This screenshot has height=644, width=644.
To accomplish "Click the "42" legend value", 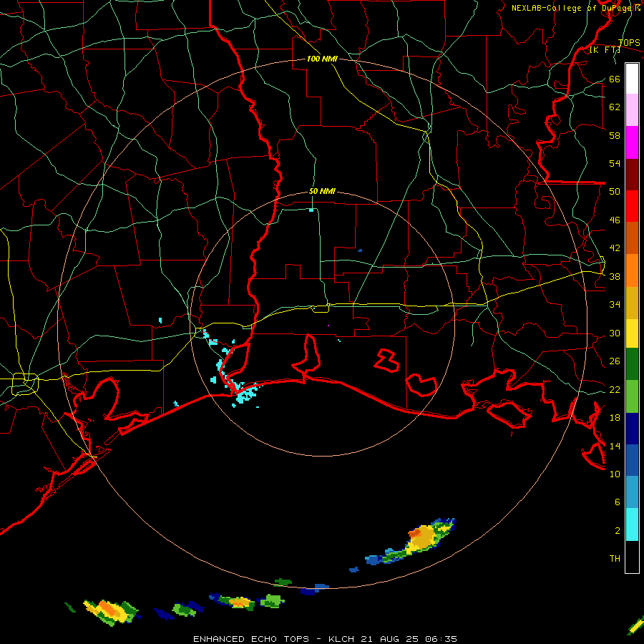I will [615, 248].
